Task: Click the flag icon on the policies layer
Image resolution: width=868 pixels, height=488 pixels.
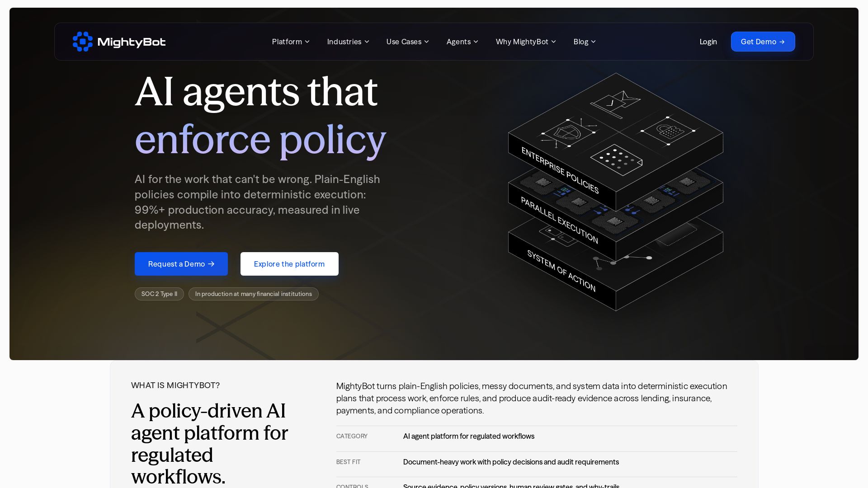Action: point(615,104)
